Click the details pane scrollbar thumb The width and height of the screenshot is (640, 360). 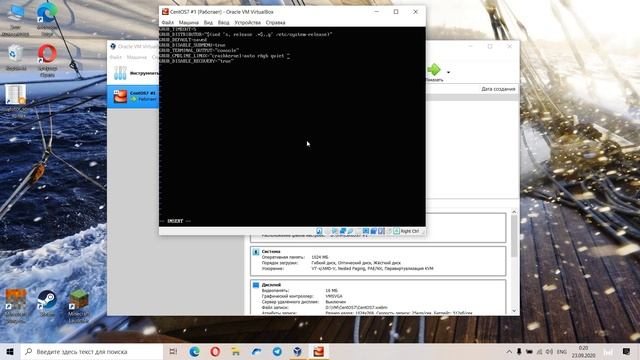click(x=514, y=236)
